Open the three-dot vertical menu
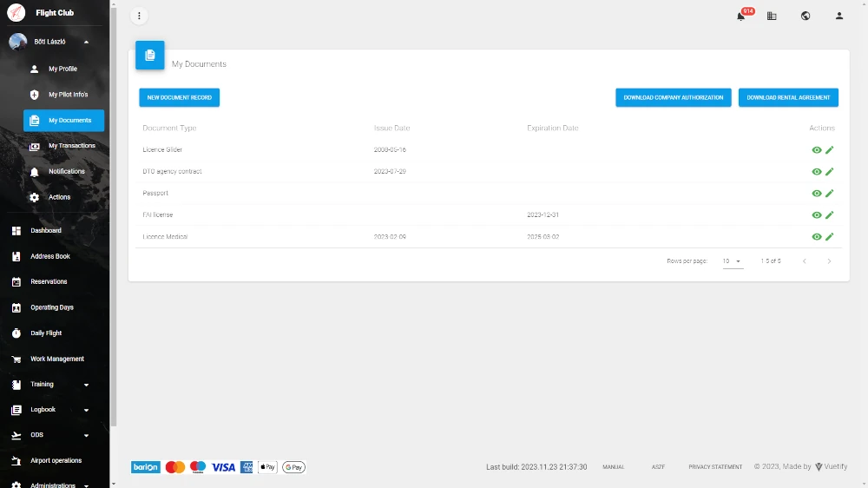Screen dimensions: 868x488 [x=139, y=16]
